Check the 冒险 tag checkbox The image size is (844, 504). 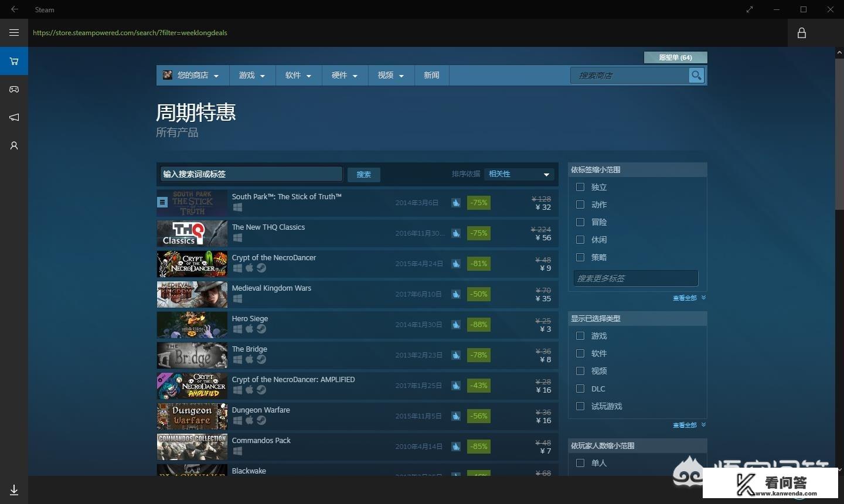pos(580,222)
